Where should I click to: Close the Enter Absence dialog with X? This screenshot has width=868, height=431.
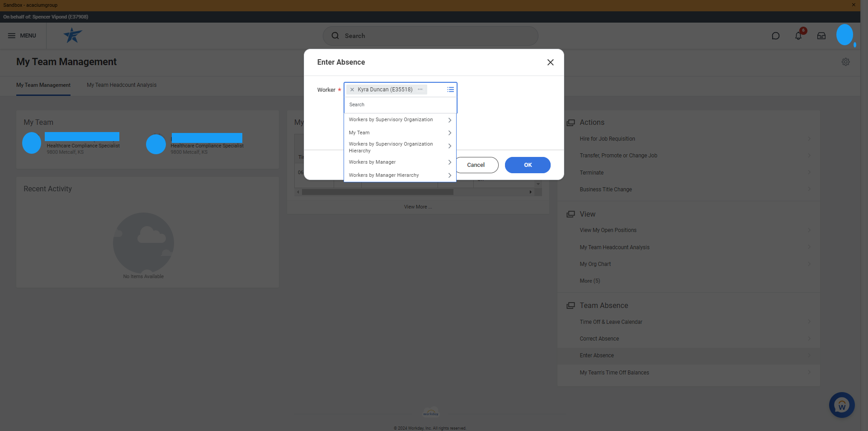click(x=550, y=62)
